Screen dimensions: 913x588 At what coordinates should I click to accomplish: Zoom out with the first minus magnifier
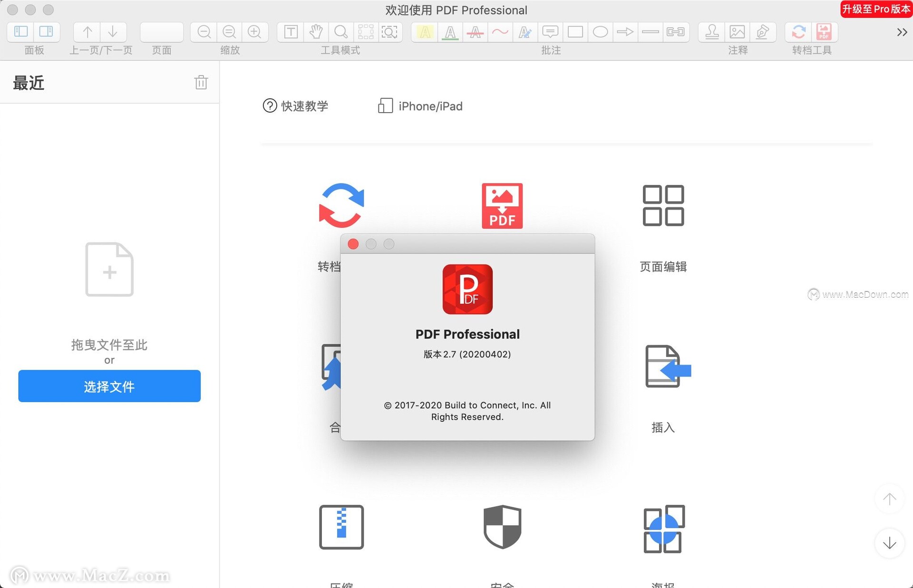(x=204, y=32)
